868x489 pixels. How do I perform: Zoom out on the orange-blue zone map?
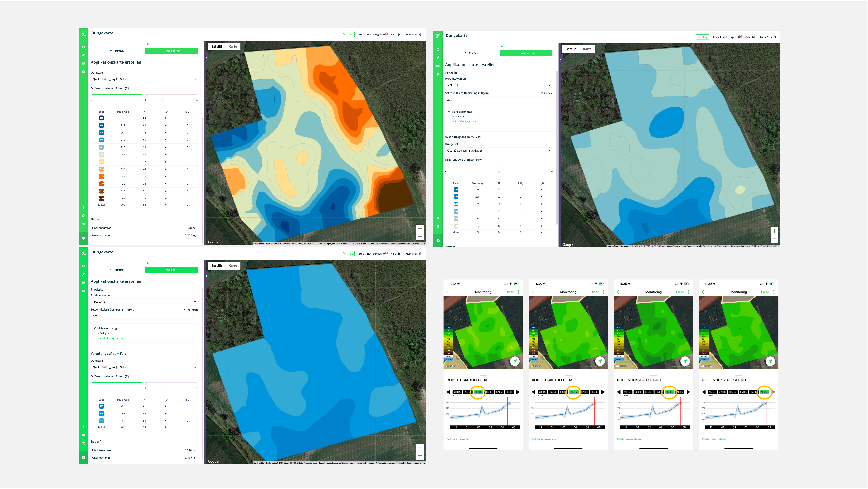(x=420, y=236)
